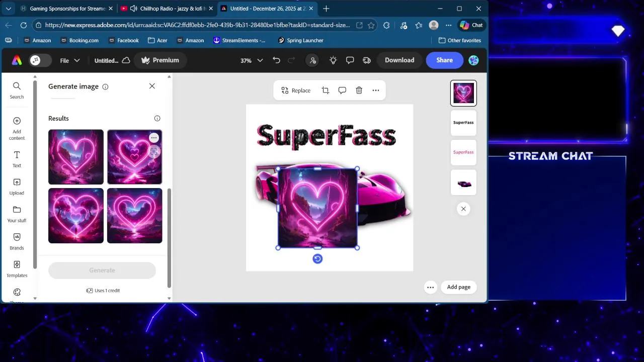Open the Facebook bookmark

tap(123, 40)
